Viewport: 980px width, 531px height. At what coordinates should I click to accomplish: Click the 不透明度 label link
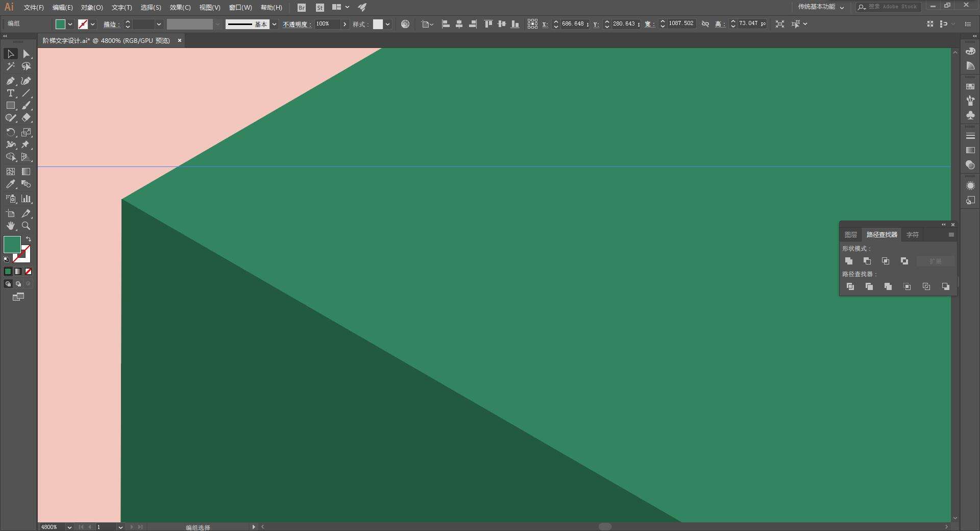297,24
